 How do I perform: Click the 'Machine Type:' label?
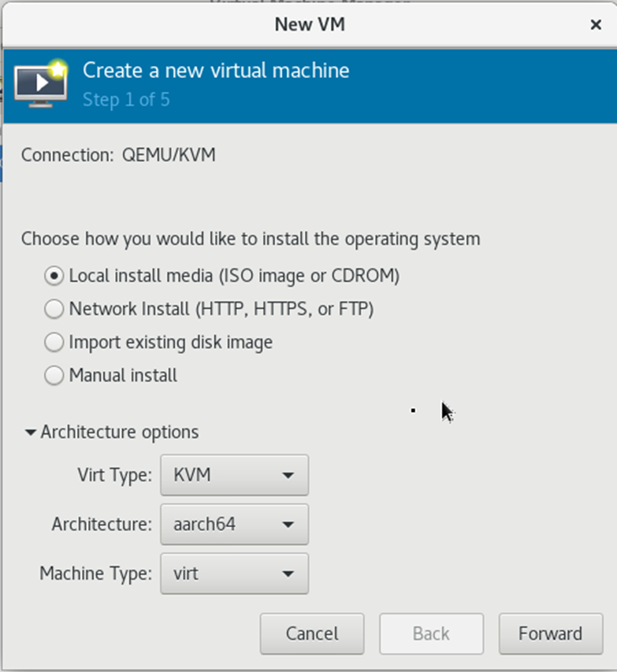click(96, 574)
